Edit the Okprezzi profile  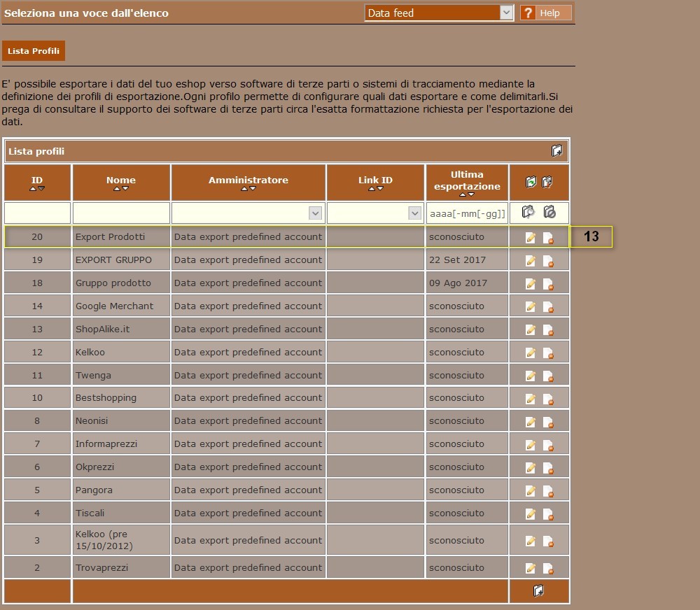point(531,468)
